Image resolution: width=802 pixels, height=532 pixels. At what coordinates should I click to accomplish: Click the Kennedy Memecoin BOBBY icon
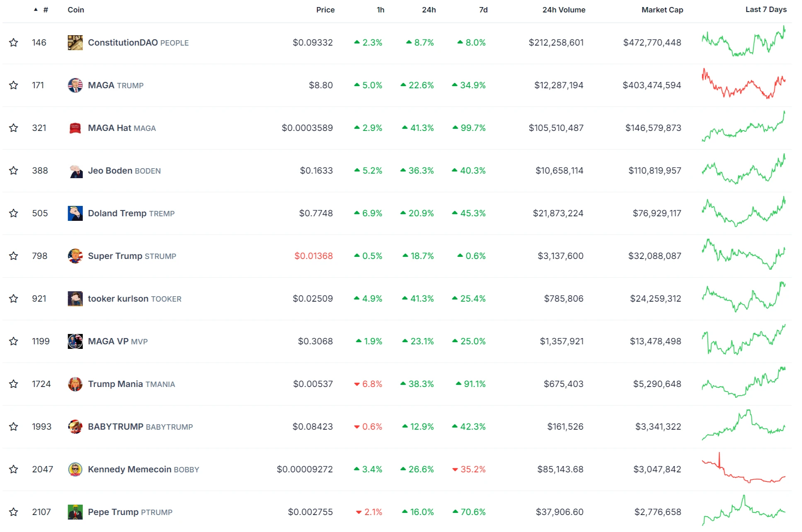75,469
